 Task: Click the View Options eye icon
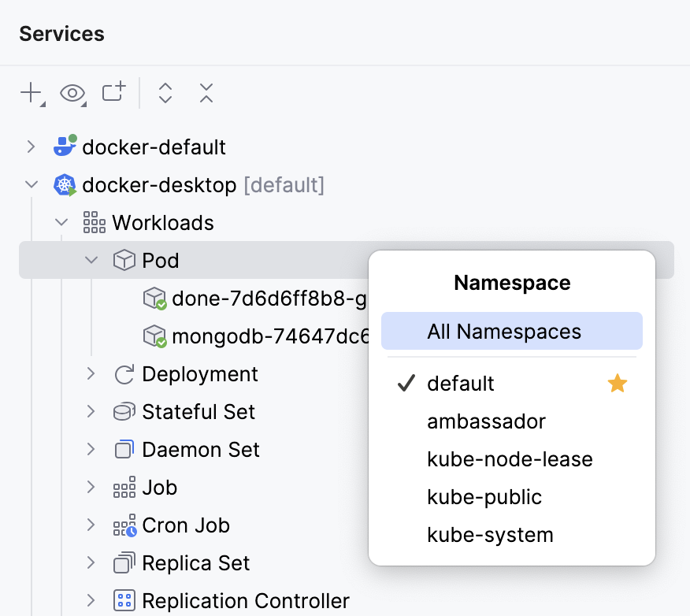tap(72, 93)
